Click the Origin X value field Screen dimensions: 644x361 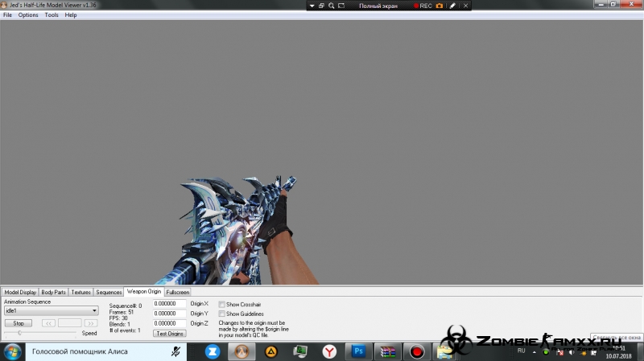coord(169,304)
